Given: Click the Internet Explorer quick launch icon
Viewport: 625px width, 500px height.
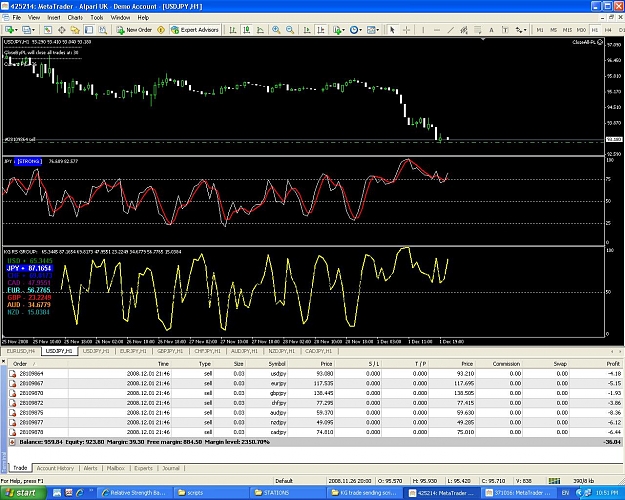Looking at the screenshot, I should [x=80, y=493].
